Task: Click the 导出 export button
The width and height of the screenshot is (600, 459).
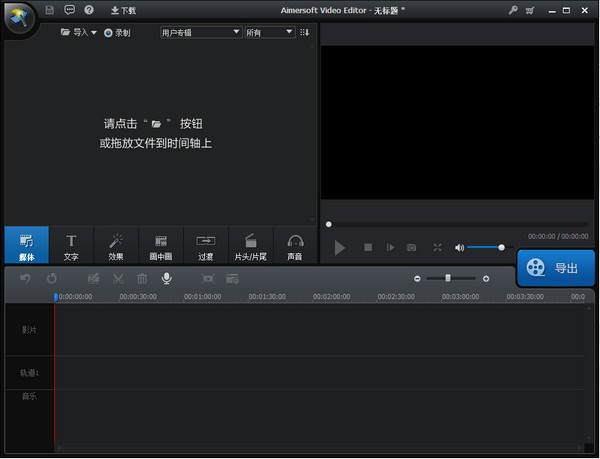Action: coord(556,268)
